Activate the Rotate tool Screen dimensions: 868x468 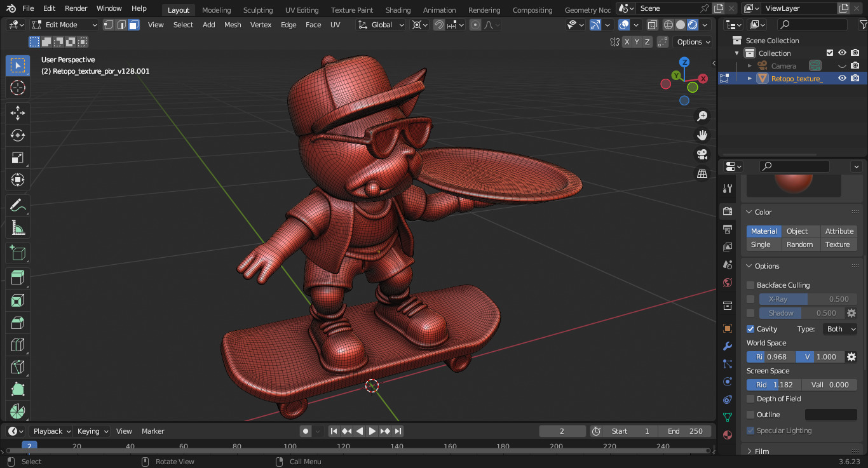point(18,135)
